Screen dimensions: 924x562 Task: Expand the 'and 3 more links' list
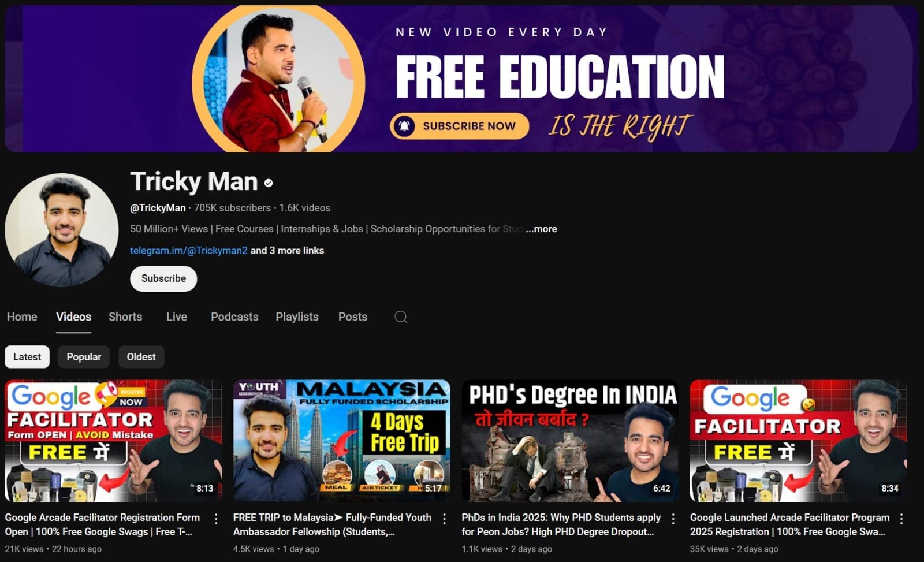(x=287, y=251)
